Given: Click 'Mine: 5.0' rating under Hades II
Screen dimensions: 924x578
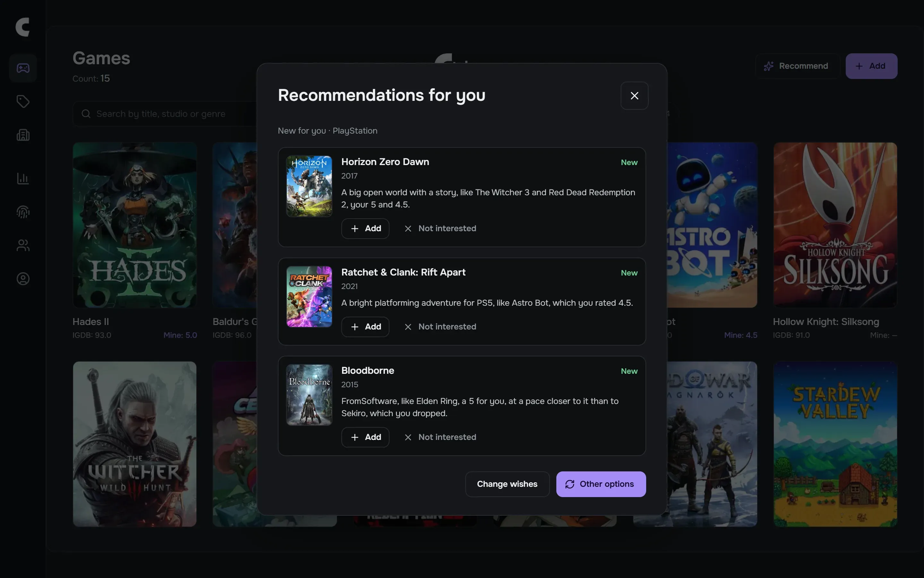Looking at the screenshot, I should (x=180, y=335).
